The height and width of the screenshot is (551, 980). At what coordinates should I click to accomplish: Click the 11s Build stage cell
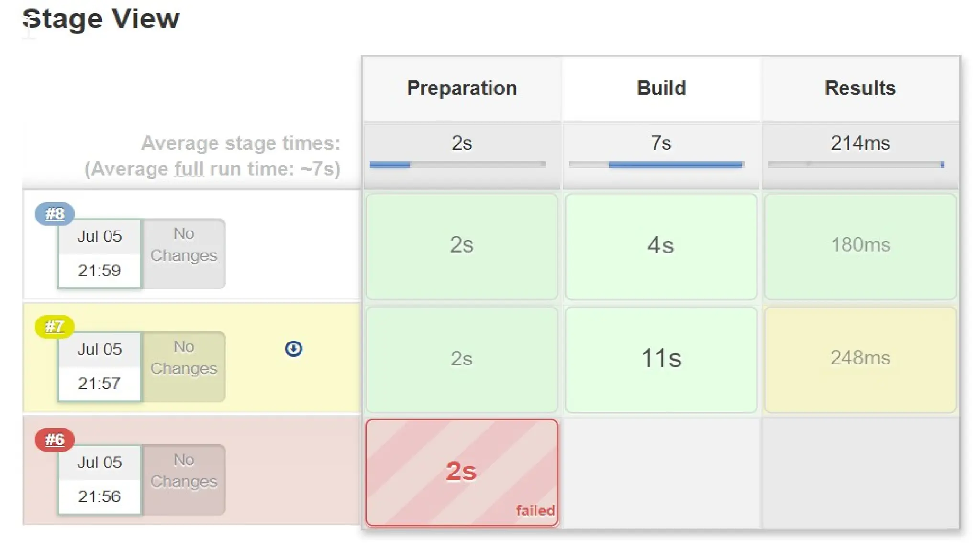pyautogui.click(x=661, y=359)
